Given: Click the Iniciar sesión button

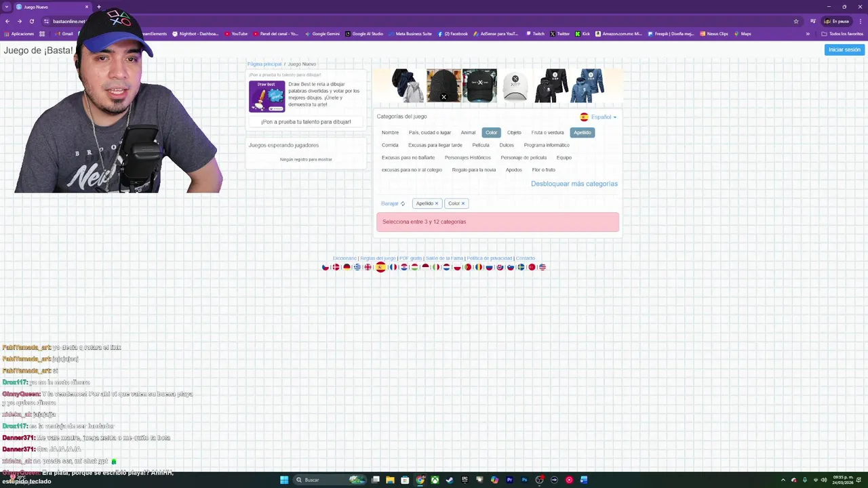Looking at the screenshot, I should point(844,49).
